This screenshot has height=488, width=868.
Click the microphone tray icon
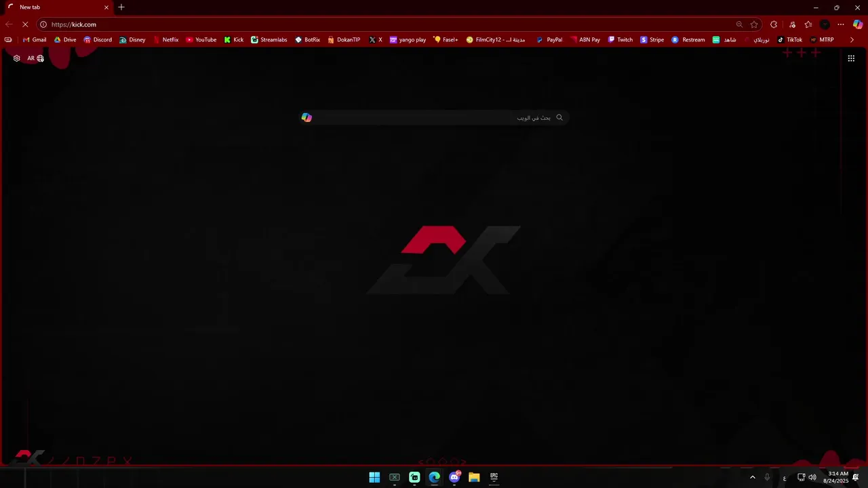[767, 477]
